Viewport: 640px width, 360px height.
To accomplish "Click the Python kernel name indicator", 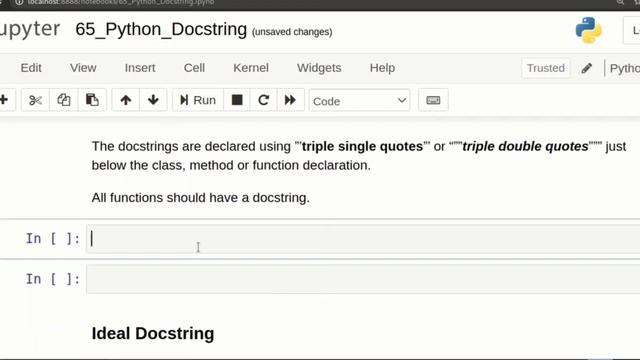I will (624, 68).
